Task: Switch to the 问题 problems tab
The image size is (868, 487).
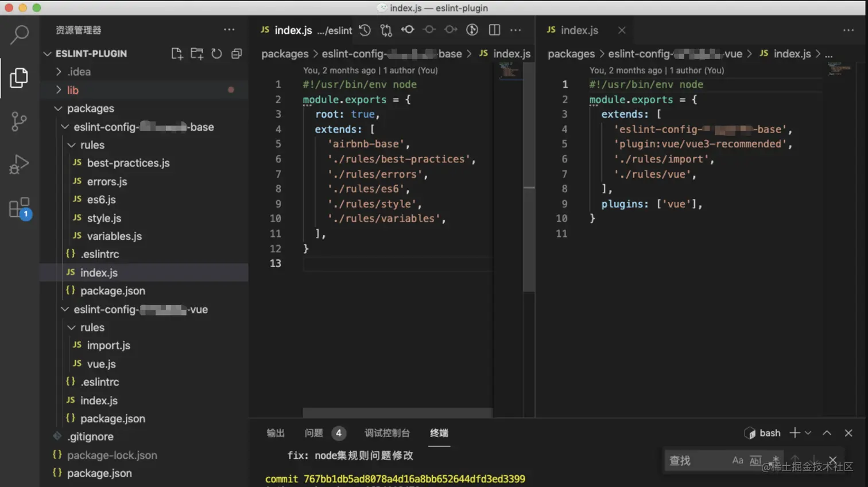Action: point(324,433)
